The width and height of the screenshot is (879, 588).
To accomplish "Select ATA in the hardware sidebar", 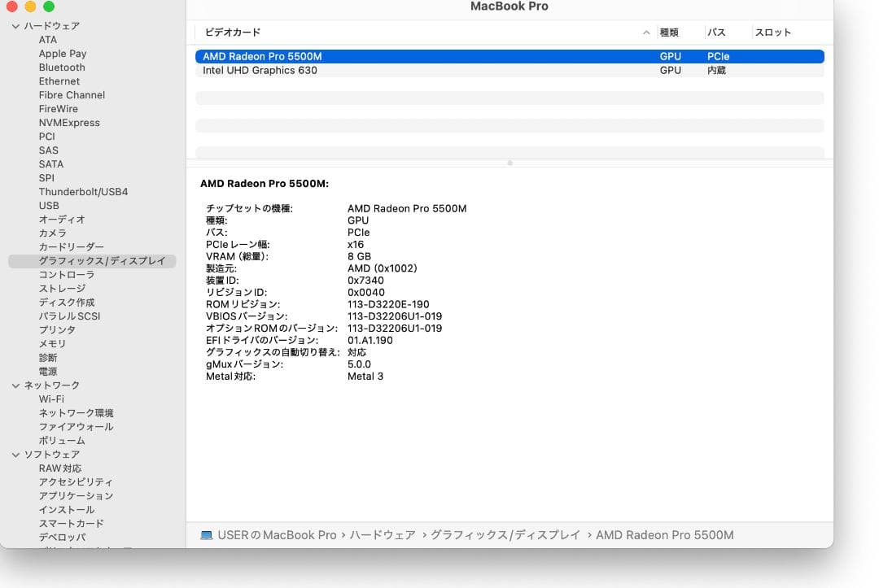I will click(46, 39).
